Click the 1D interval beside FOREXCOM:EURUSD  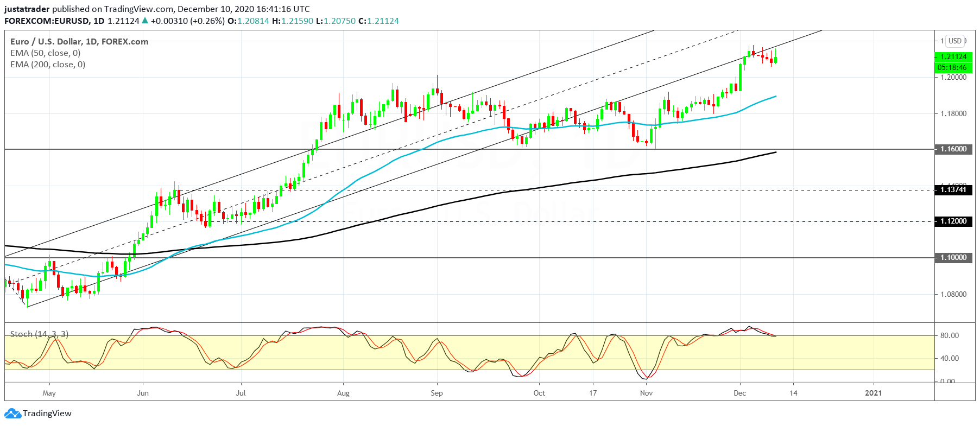click(99, 21)
